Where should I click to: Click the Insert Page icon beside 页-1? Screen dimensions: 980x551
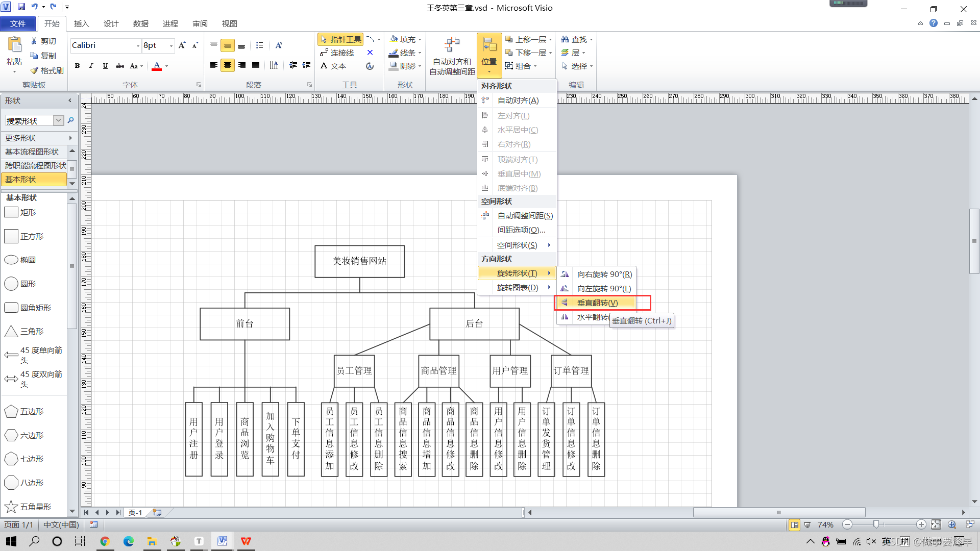point(157,512)
